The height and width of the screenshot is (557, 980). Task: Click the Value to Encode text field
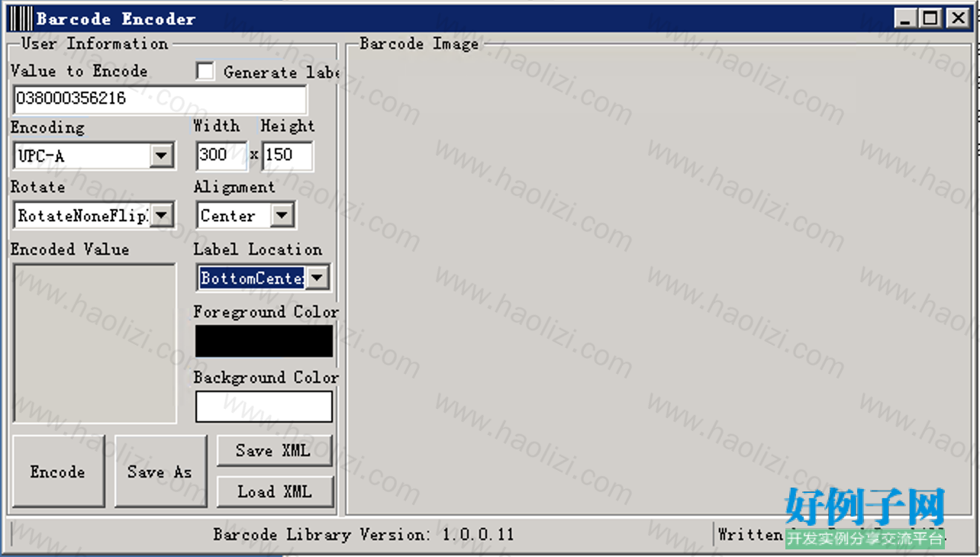click(x=160, y=100)
